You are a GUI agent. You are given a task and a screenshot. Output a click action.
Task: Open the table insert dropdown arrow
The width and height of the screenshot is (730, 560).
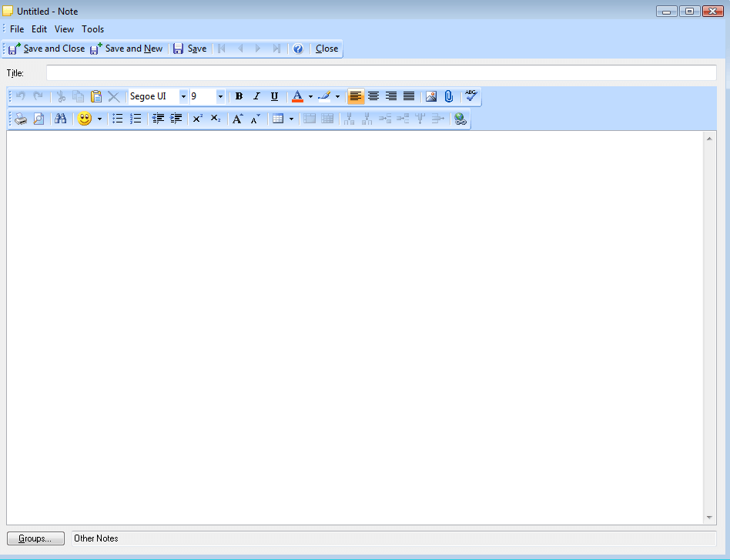pyautogui.click(x=290, y=118)
